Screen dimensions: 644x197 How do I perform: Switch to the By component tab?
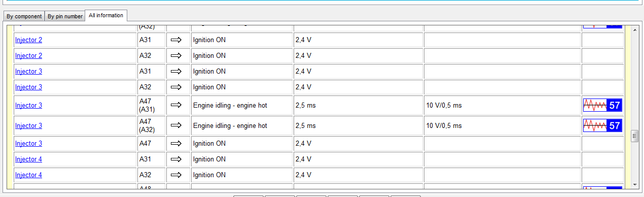(24, 16)
